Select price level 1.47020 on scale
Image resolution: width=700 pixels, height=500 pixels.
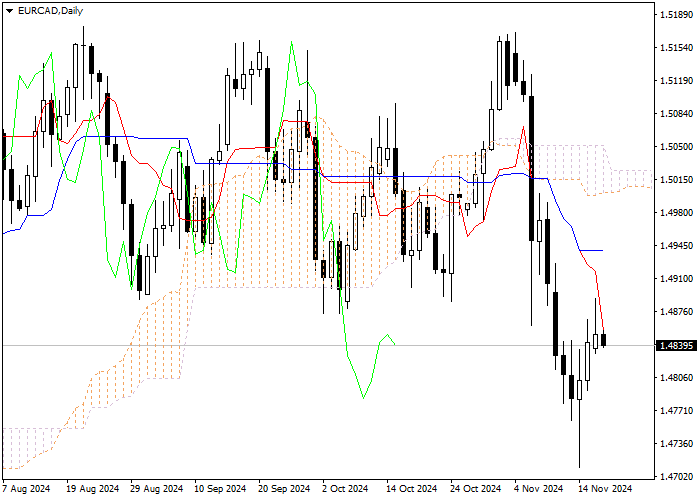[x=677, y=477]
